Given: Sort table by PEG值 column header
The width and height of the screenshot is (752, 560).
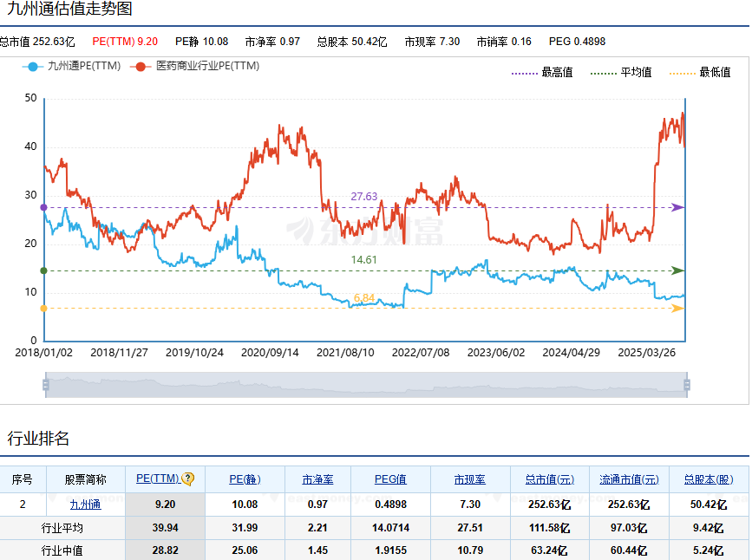Looking at the screenshot, I should pos(390,479).
